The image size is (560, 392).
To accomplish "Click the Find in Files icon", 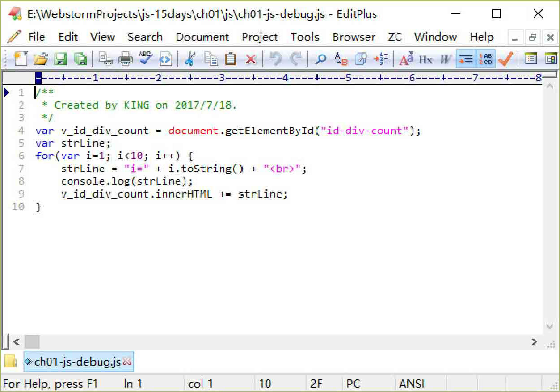I will 361,59.
